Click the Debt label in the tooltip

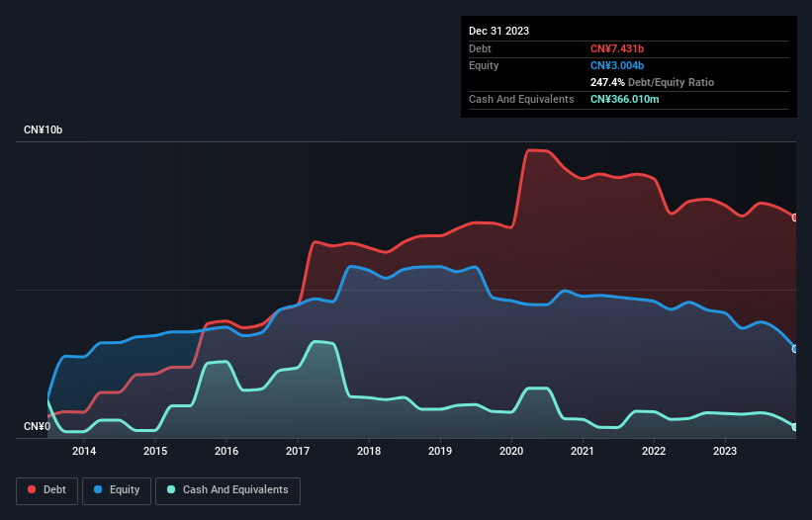click(x=480, y=48)
